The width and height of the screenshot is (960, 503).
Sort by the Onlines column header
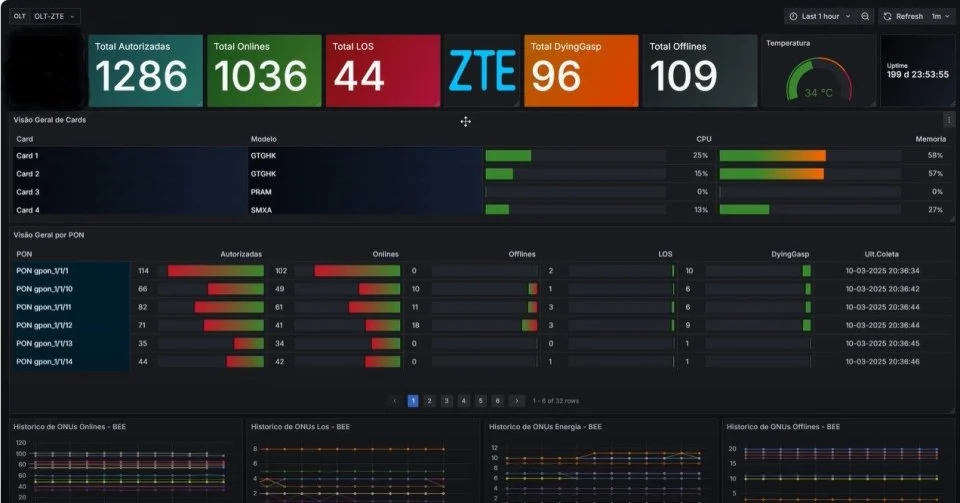click(x=386, y=254)
